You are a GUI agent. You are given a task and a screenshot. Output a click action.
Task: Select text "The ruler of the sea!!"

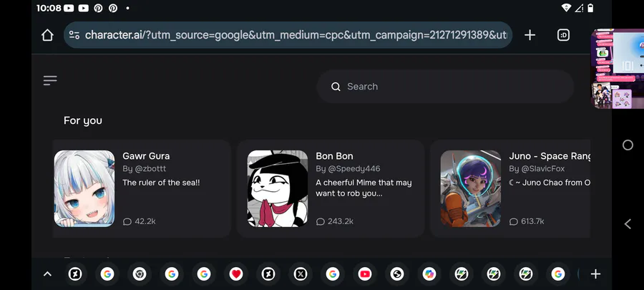pos(161,183)
